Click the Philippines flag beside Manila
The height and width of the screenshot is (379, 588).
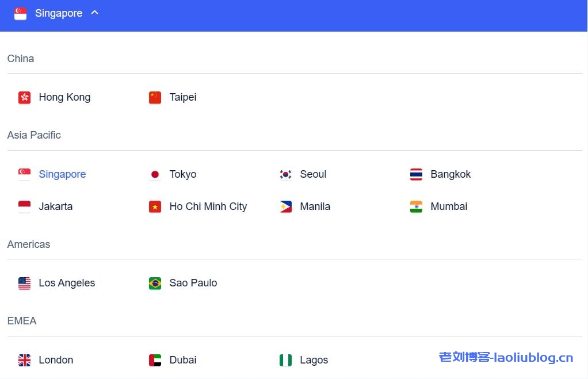[x=285, y=206]
